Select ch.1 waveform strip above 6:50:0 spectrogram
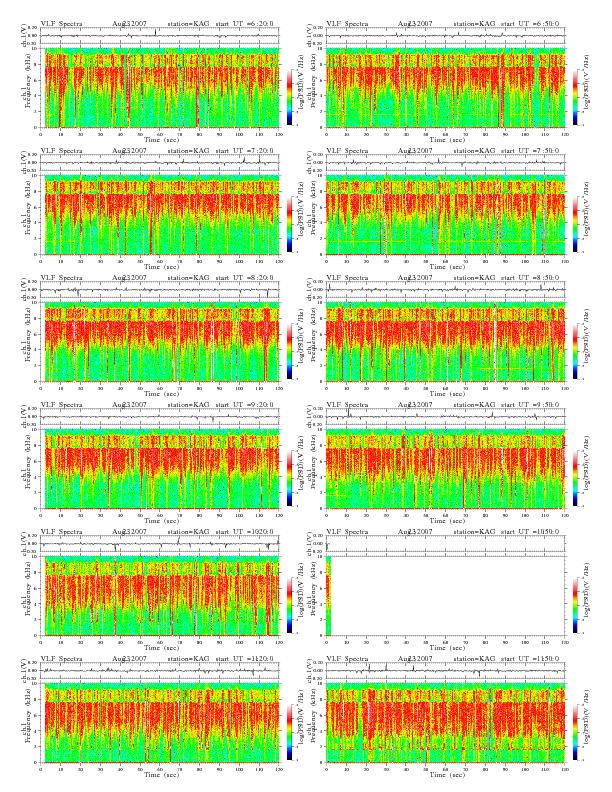 tap(445, 35)
